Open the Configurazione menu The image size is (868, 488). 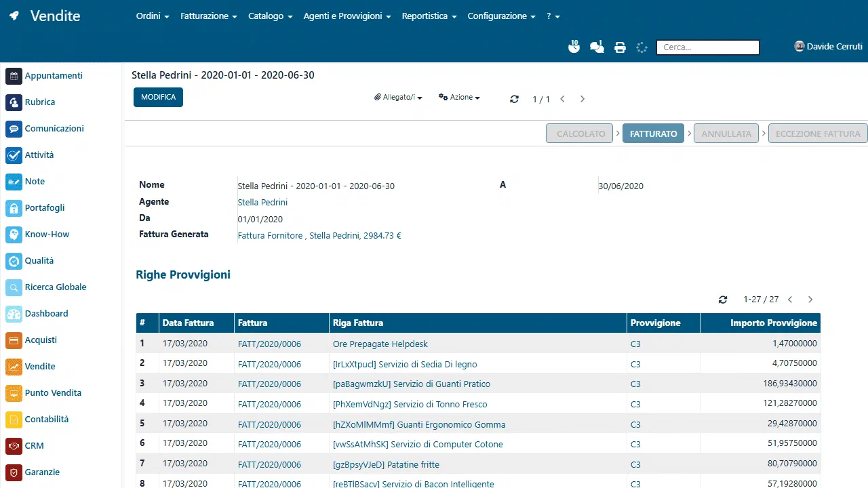[x=501, y=16]
